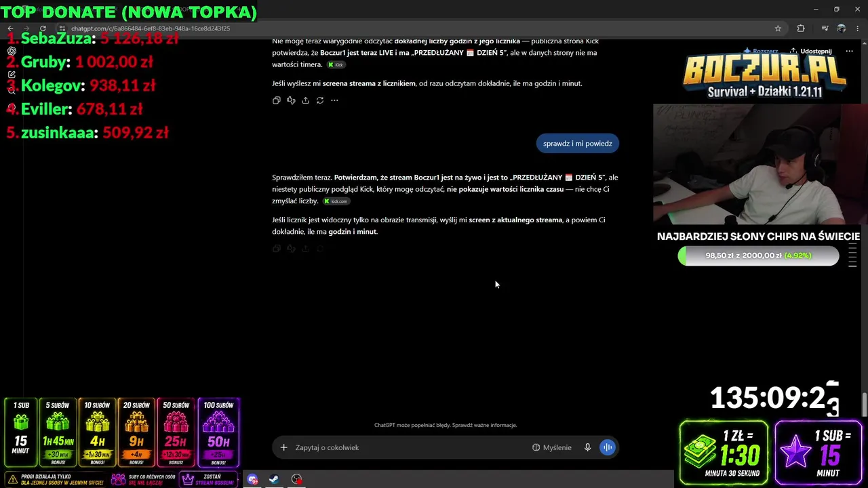This screenshot has height=488, width=868.
Task: Start a new chat with the pencil icon
Action: coord(12,75)
